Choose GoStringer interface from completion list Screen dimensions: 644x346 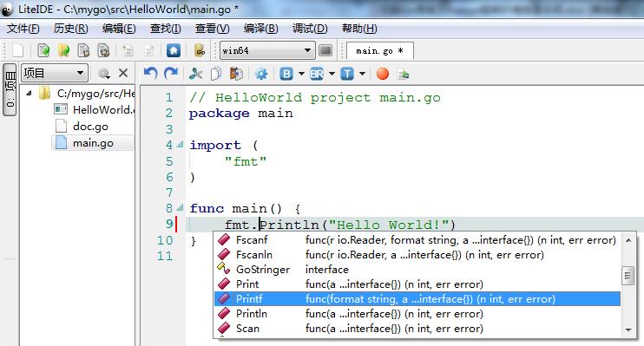click(x=417, y=269)
